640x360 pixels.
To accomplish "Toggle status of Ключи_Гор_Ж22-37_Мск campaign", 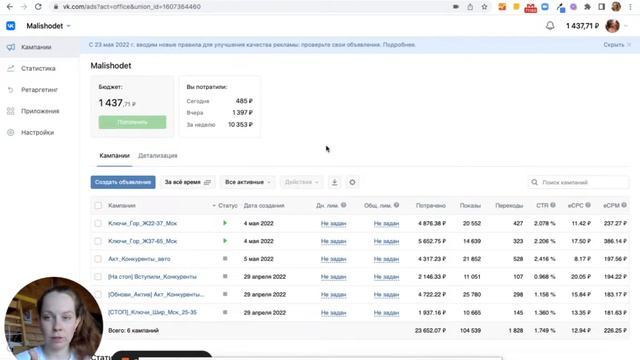I will [x=225, y=223].
